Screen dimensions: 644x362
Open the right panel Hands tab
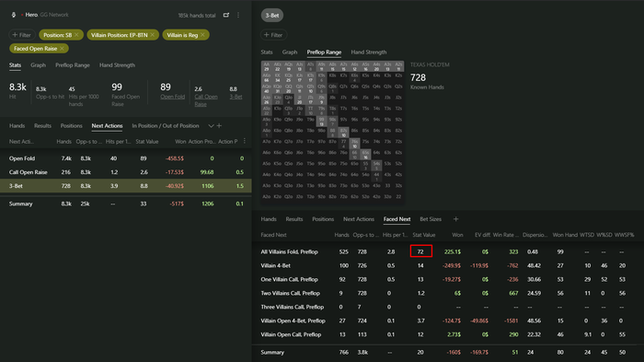[269, 219]
